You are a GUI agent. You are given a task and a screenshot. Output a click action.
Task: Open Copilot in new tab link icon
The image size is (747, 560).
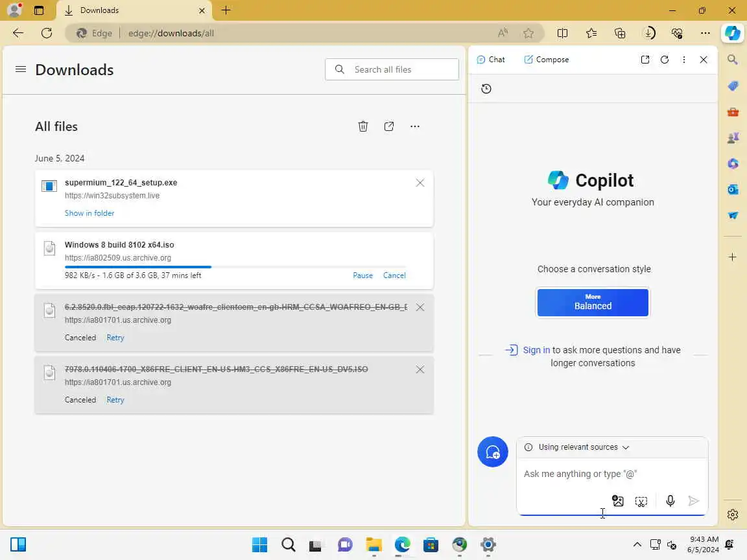tap(645, 60)
